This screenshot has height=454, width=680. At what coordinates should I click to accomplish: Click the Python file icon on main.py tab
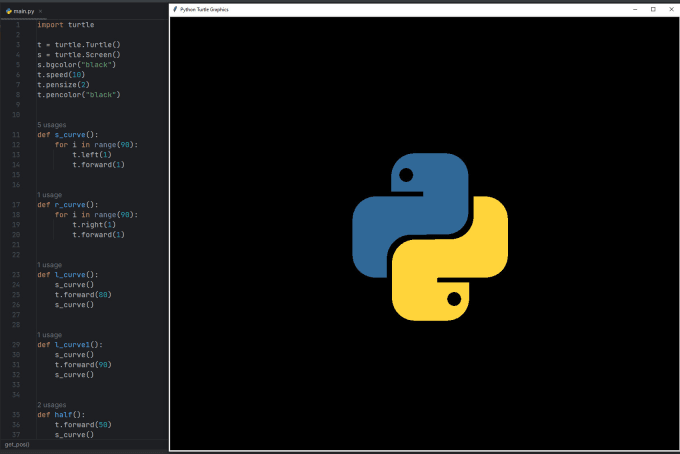click(9, 11)
